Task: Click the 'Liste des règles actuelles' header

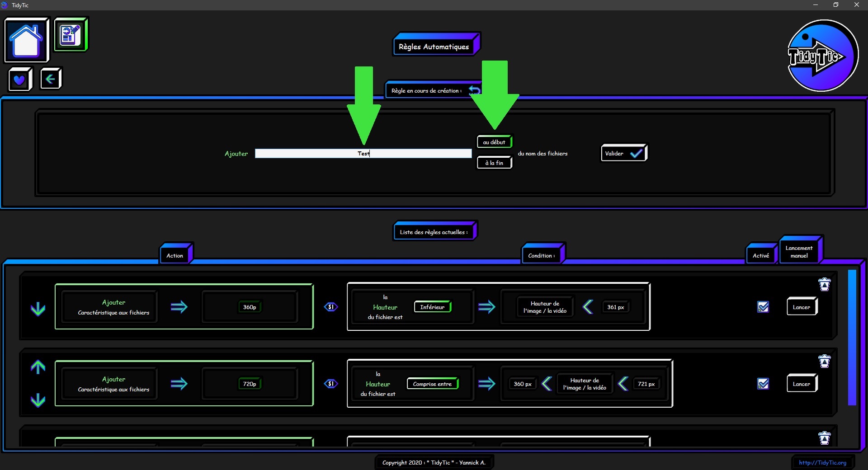Action: (x=435, y=231)
